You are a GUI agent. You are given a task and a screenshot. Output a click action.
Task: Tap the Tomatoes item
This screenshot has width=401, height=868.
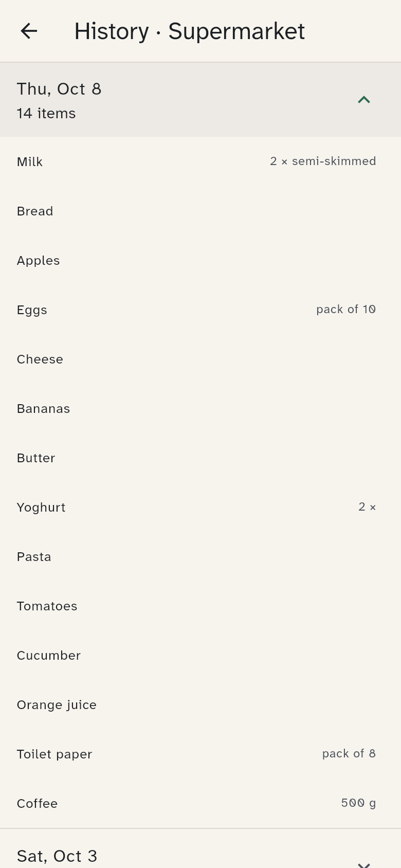point(200,606)
